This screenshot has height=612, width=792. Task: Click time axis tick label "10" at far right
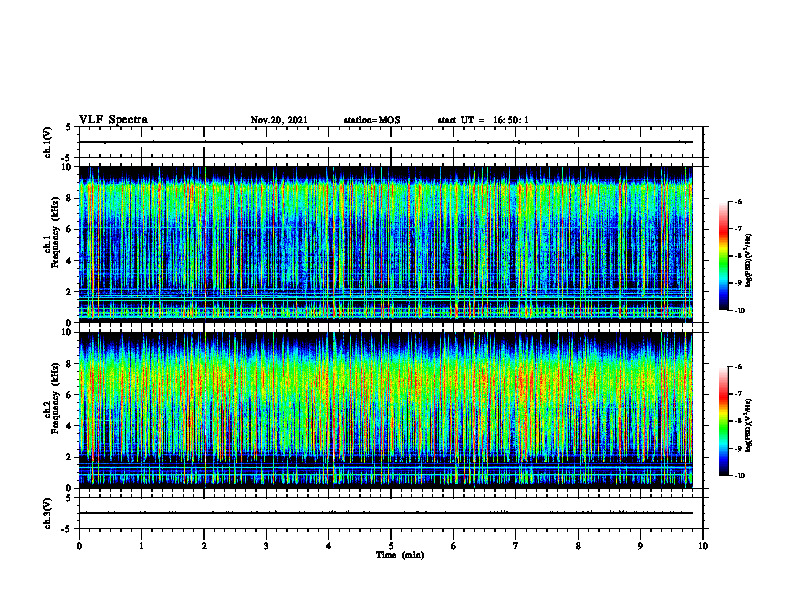click(x=703, y=546)
